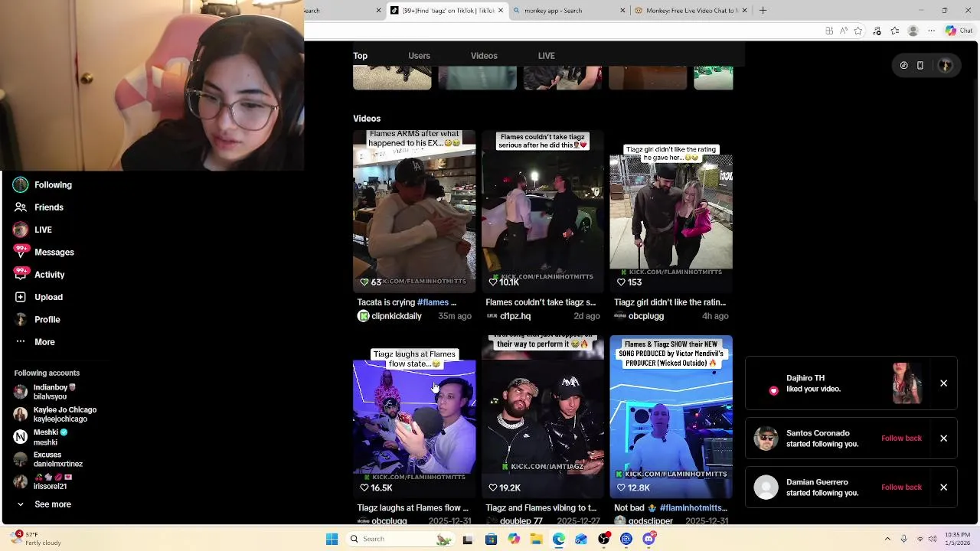The height and width of the screenshot is (551, 980).
Task: Open TikTok get coins icon top right
Action: pos(903,66)
